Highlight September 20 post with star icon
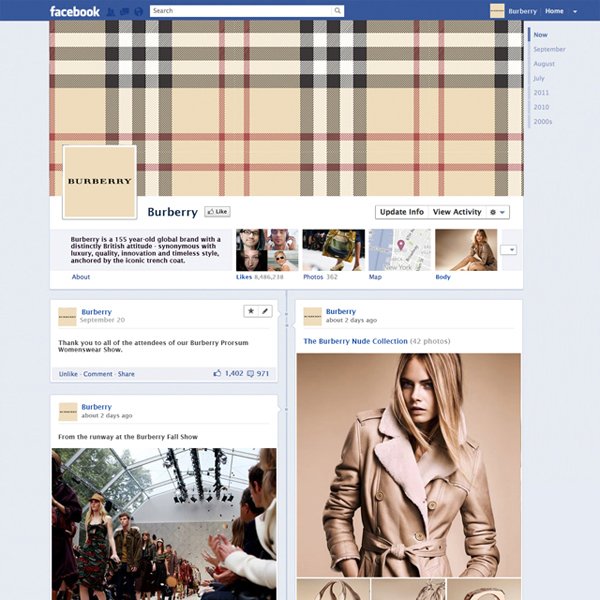This screenshot has height=600, width=600. point(251,311)
